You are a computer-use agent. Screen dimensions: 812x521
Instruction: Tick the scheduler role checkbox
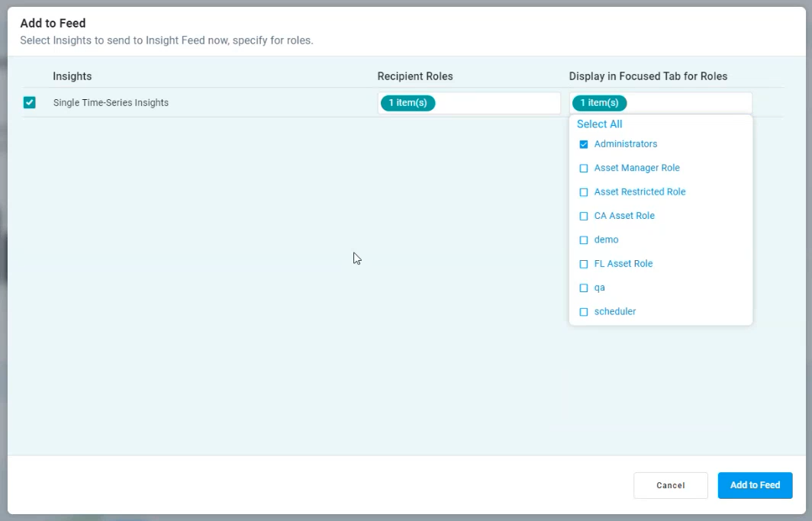(584, 312)
